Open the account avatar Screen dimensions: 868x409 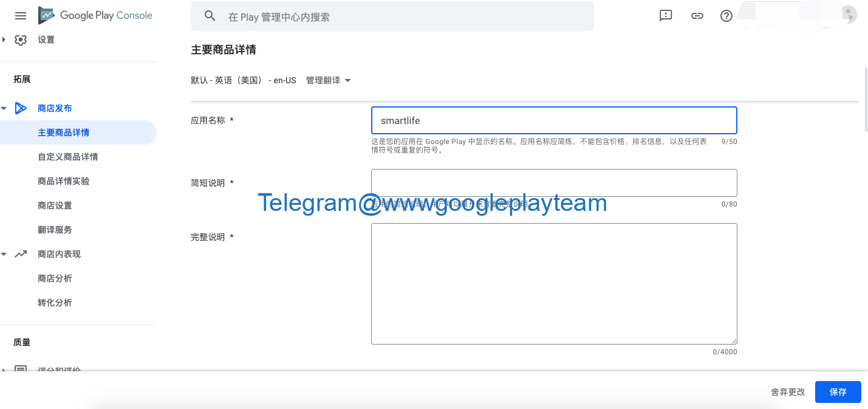[849, 15]
